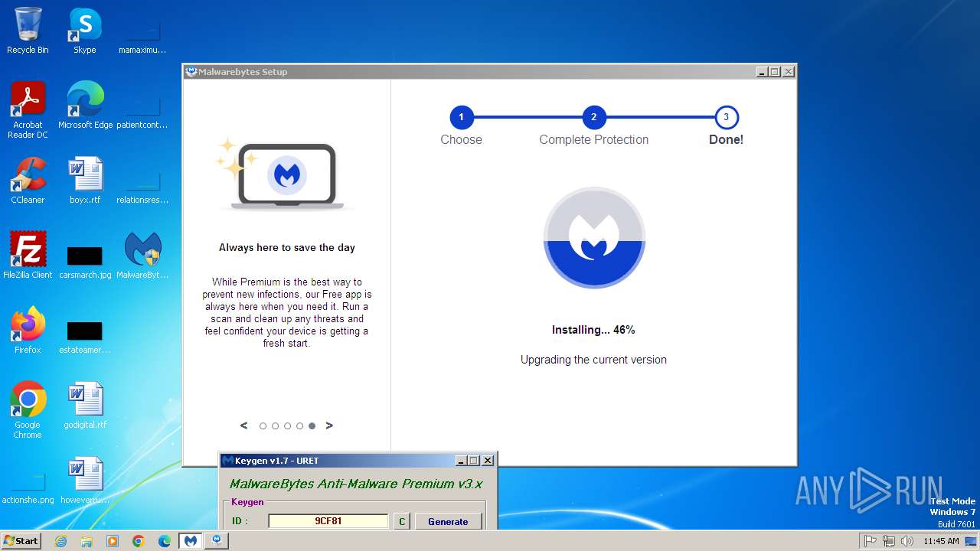Open Windows Media Player taskbar icon

click(x=113, y=541)
